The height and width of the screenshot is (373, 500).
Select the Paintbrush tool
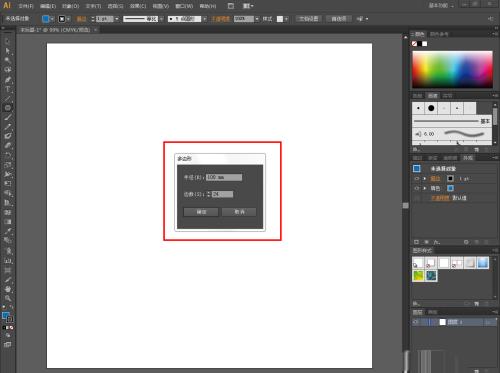coord(8,117)
